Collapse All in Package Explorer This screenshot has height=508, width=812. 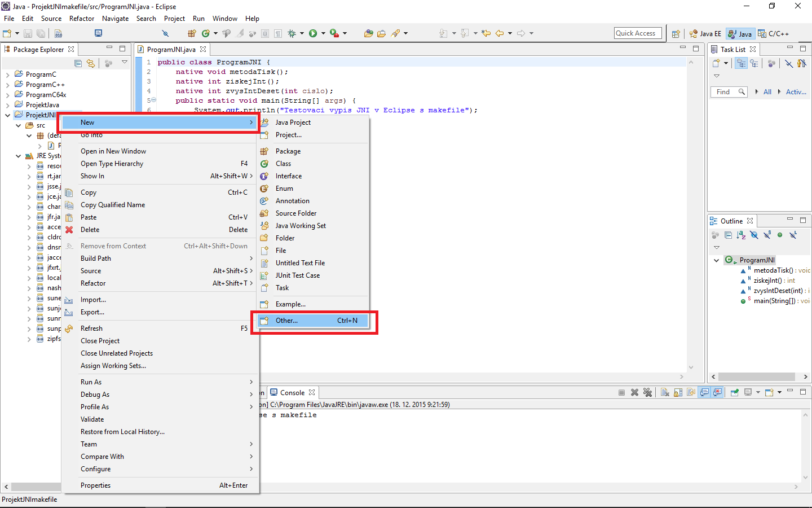(x=78, y=63)
